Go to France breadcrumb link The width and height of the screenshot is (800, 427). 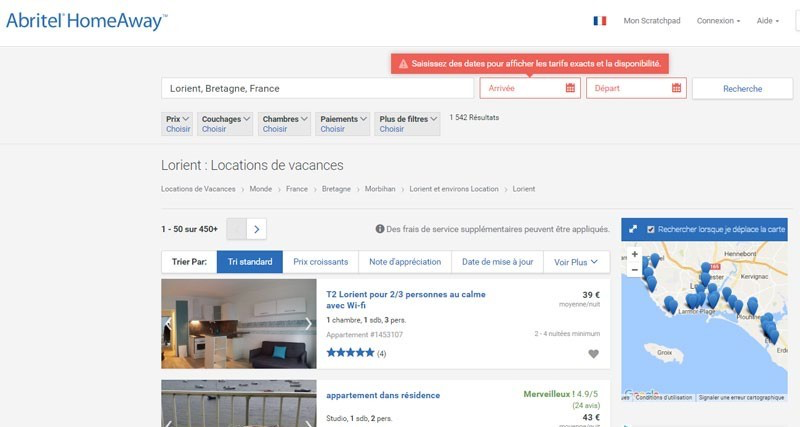(296, 189)
